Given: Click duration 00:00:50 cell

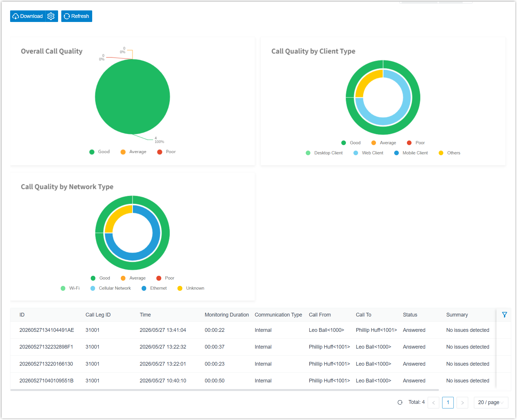Looking at the screenshot, I should pyautogui.click(x=215, y=381).
